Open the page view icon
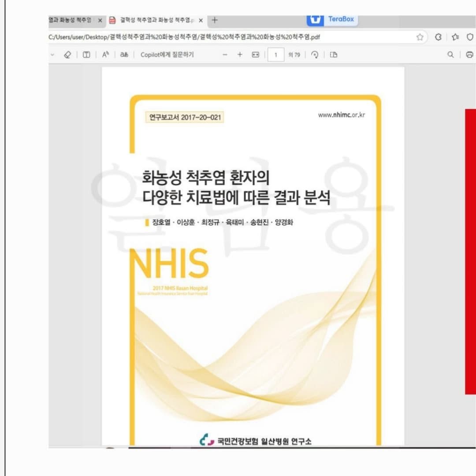The height and width of the screenshot is (476, 476). (334, 55)
